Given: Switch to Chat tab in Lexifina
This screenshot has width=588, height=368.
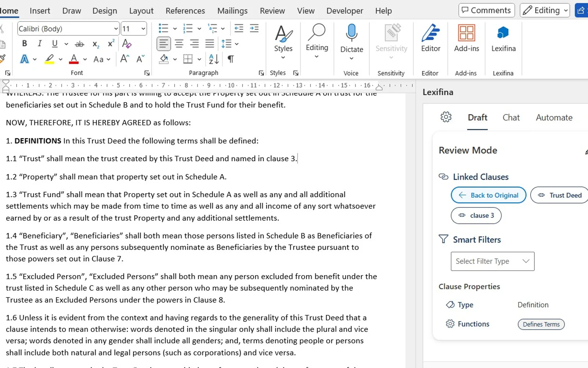Looking at the screenshot, I should point(511,117).
